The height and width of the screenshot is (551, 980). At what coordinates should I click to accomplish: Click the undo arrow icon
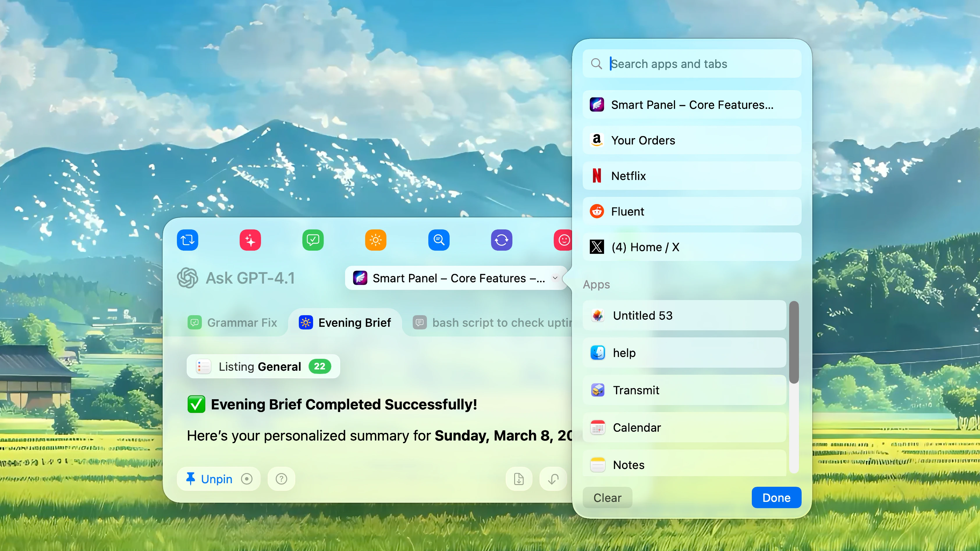553,479
